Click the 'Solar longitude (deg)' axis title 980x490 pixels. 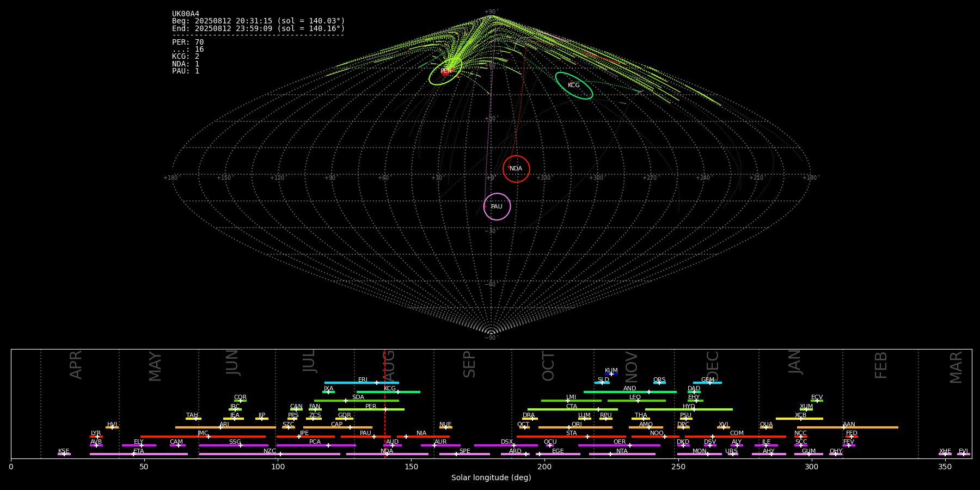pyautogui.click(x=491, y=477)
